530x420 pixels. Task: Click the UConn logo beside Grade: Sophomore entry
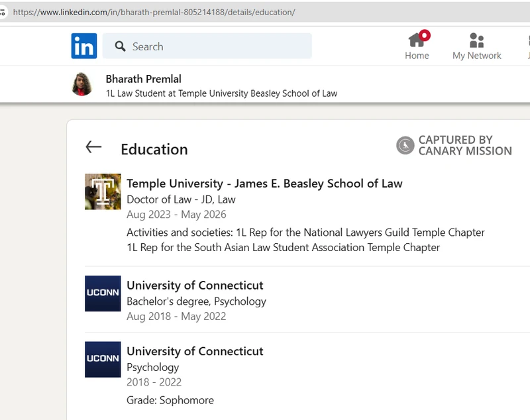click(103, 359)
